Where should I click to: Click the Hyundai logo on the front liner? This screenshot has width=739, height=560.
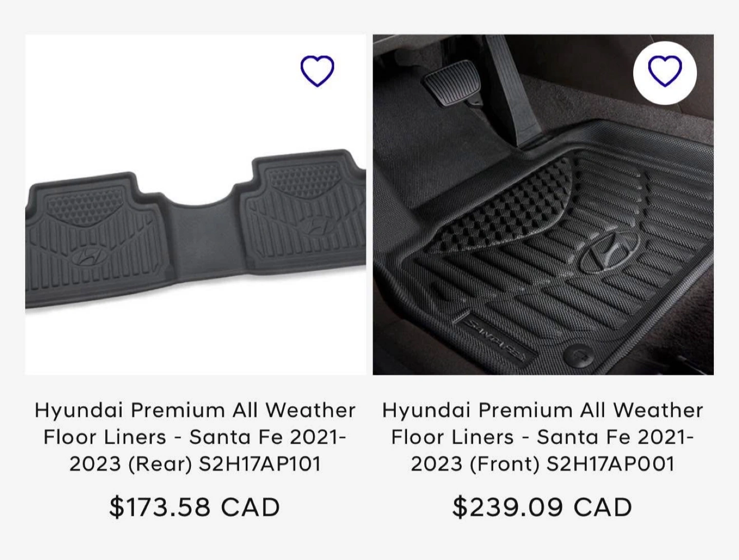pos(609,252)
